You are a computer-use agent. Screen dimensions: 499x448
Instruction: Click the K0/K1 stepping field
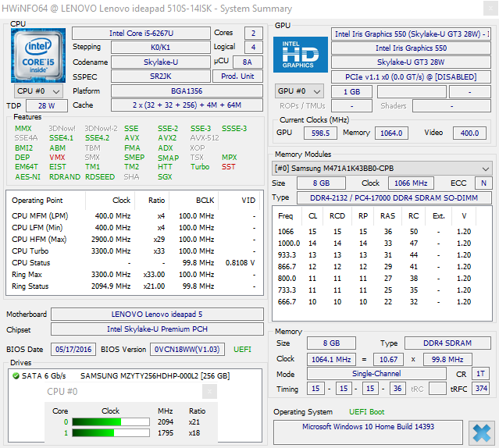(x=161, y=48)
